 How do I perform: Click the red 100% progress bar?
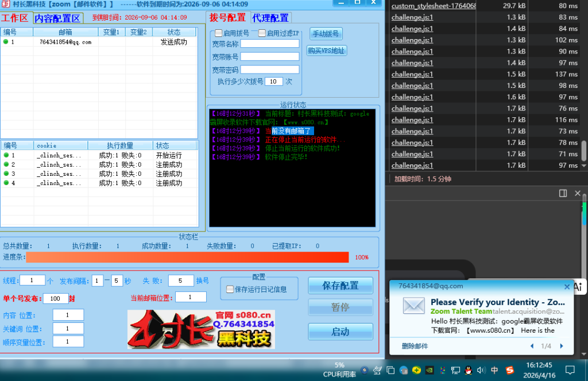(188, 257)
